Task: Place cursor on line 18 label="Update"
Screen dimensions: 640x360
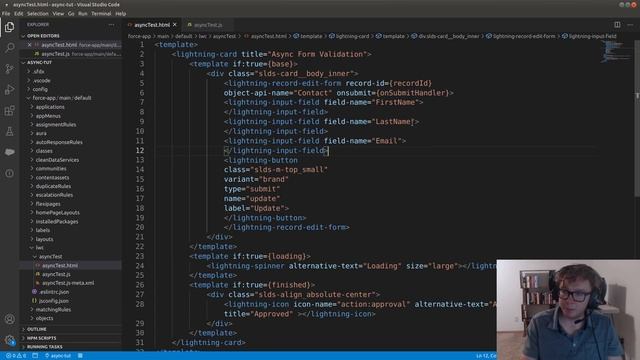Action: click(x=256, y=209)
